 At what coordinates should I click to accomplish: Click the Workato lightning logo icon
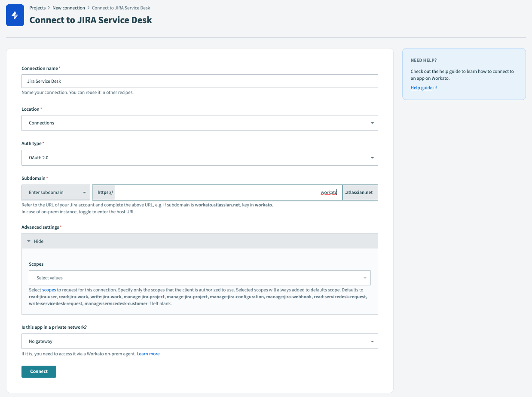tap(15, 15)
